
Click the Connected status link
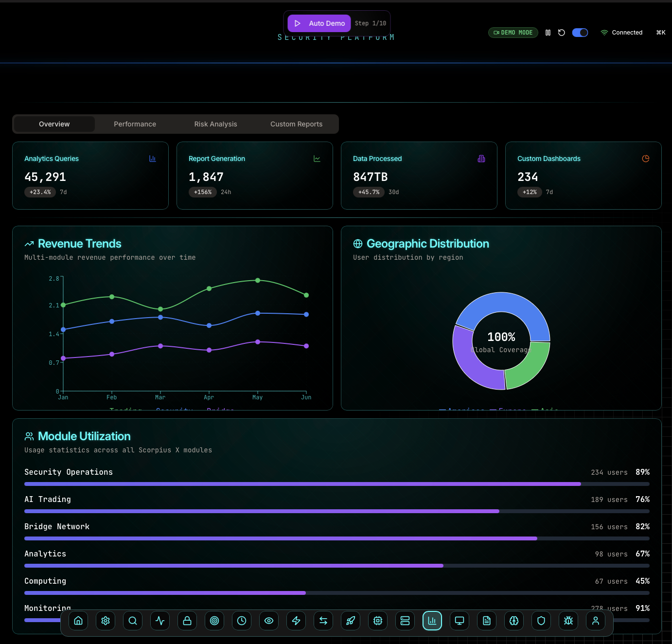pyautogui.click(x=627, y=32)
